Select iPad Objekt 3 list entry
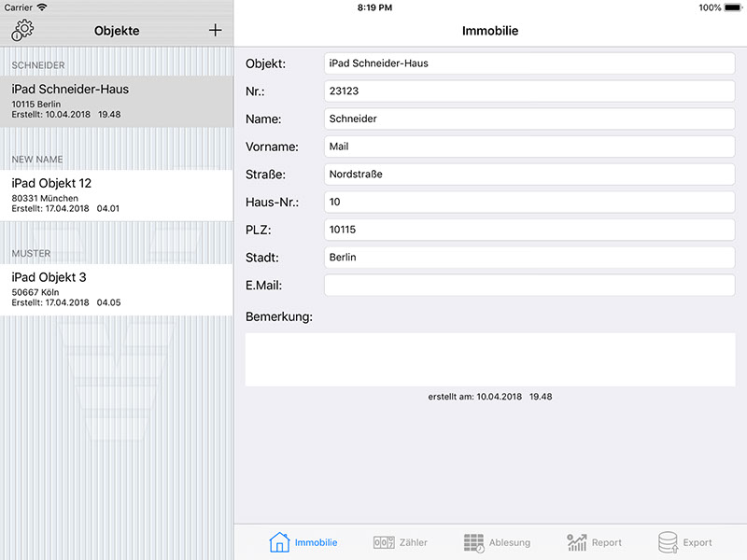Screen dimensions: 747x560 (x=116, y=288)
